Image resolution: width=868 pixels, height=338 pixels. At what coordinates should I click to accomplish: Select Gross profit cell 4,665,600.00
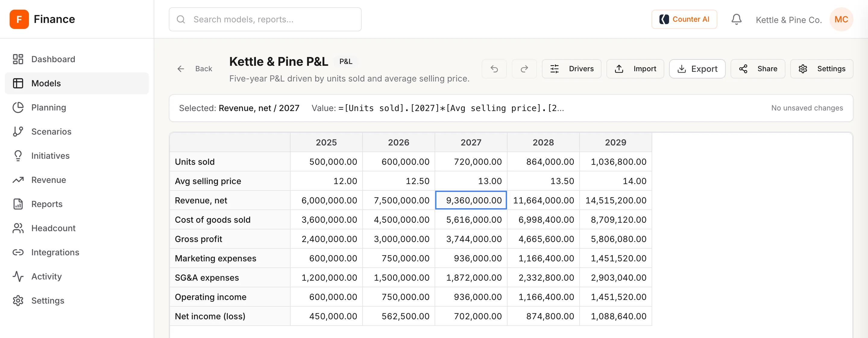[x=543, y=239]
